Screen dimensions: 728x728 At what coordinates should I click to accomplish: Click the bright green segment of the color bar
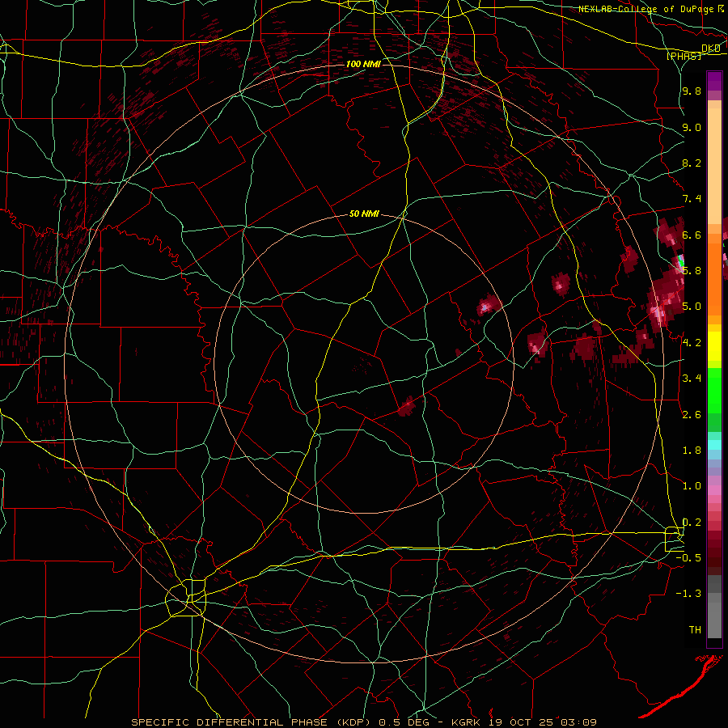click(714, 391)
